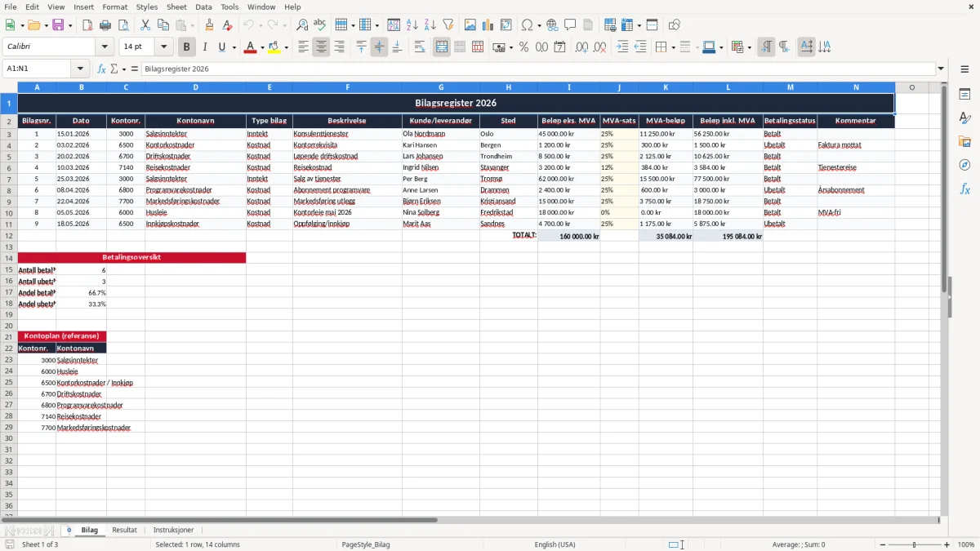Clear direct formatting icon

coord(227,25)
